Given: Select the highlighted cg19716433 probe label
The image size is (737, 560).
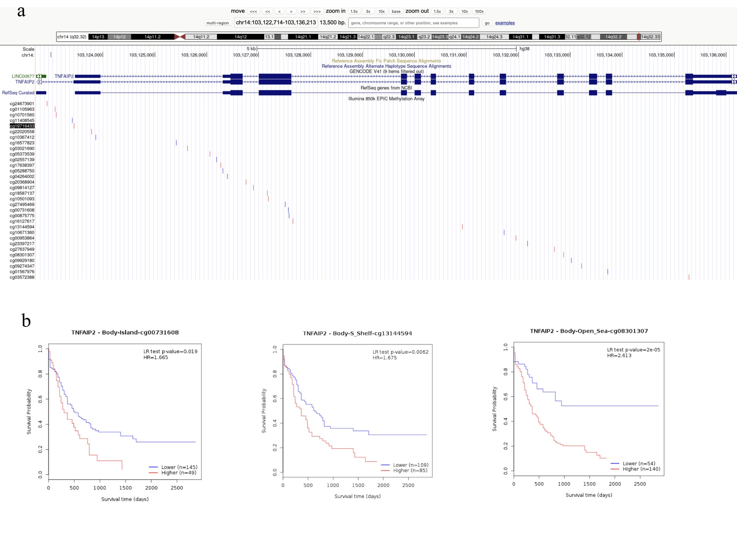Looking at the screenshot, I should coord(22,126).
